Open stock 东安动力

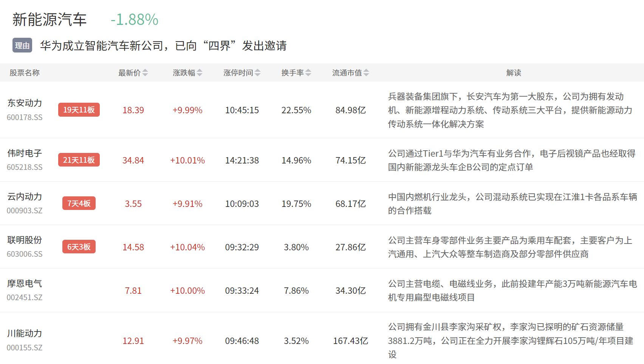25,103
